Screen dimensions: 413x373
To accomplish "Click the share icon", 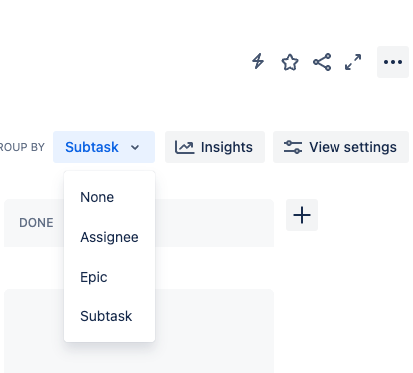I will pyautogui.click(x=322, y=62).
